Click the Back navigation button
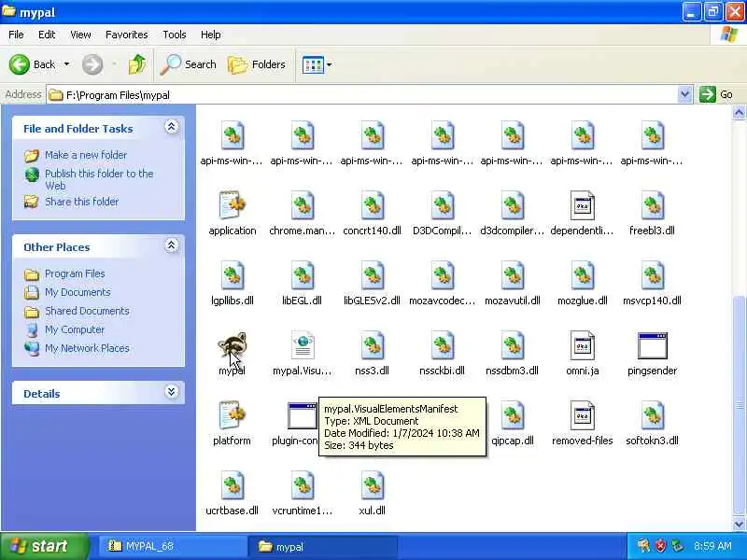The image size is (747, 560). [32, 64]
